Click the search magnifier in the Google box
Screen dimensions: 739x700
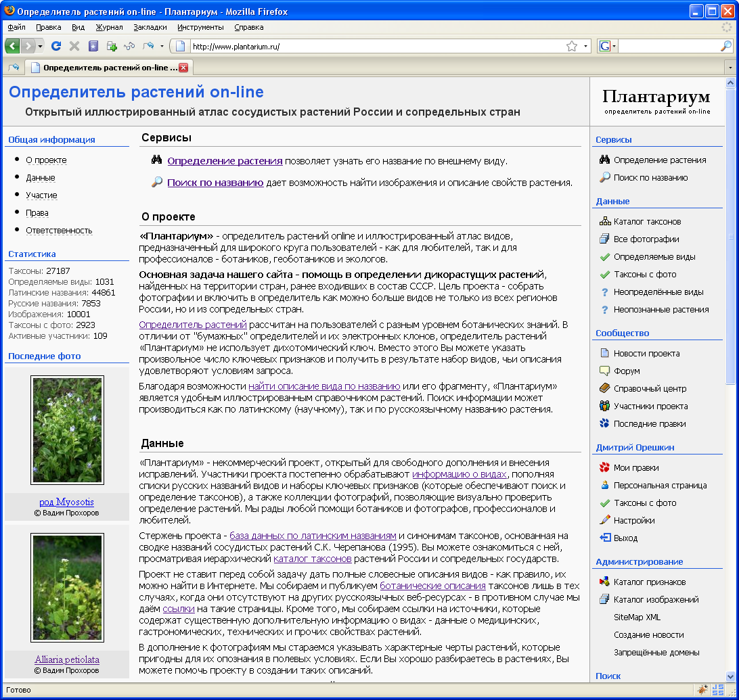point(725,46)
